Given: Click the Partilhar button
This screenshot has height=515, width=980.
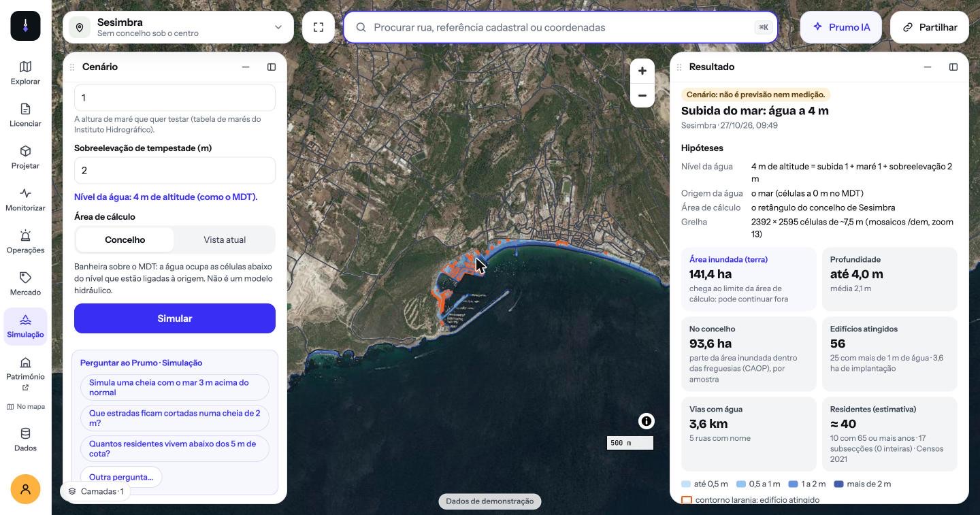Looking at the screenshot, I should pos(930,27).
